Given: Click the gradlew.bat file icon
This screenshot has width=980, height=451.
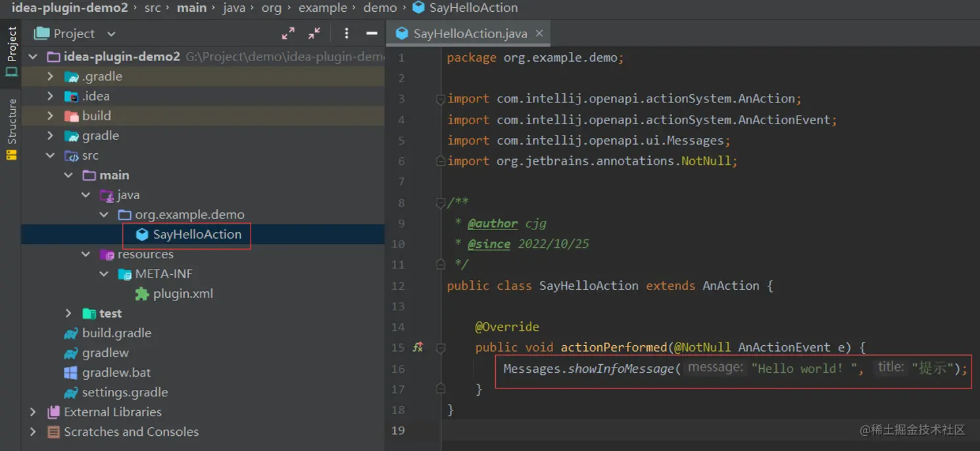Looking at the screenshot, I should pos(70,373).
